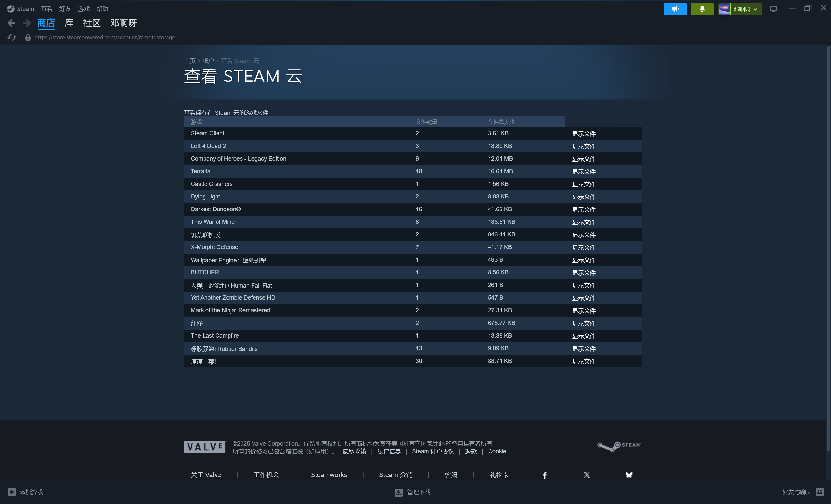Click the Valve logo in footer
Viewport: 831px width, 504px height.
(205, 447)
